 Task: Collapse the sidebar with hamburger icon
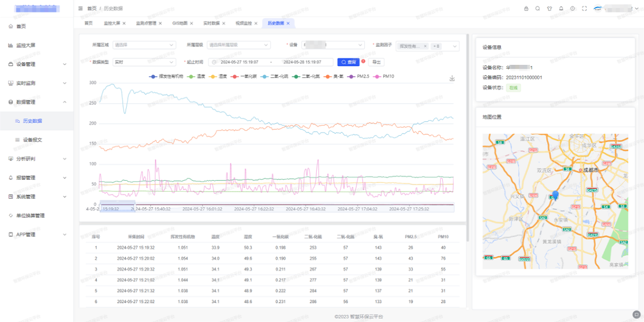coord(80,9)
